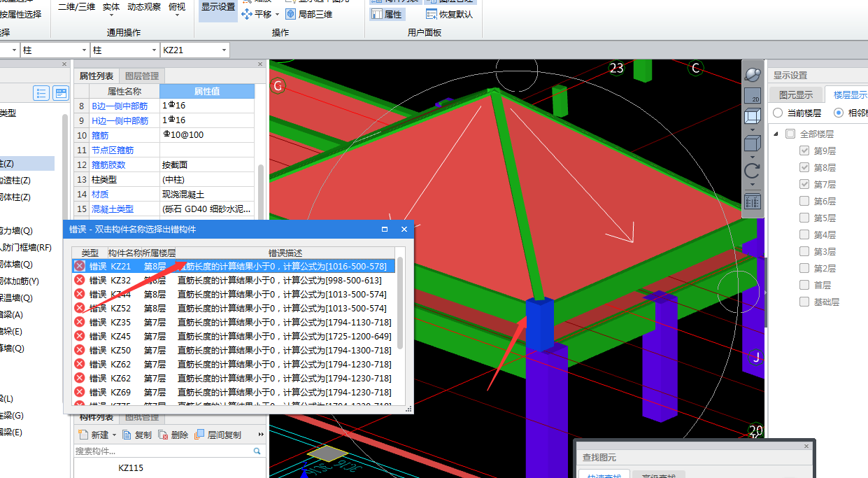Maximize the error dialog window
868x478 pixels.
click(385, 229)
